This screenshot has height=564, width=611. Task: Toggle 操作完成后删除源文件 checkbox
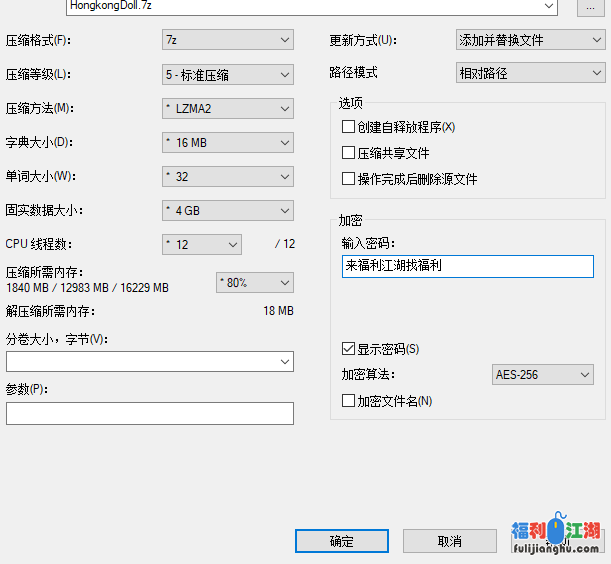pyautogui.click(x=349, y=180)
